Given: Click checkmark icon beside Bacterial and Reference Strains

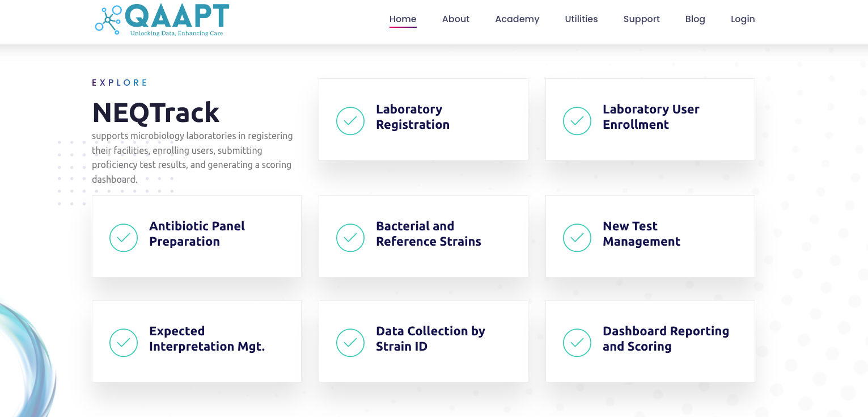Looking at the screenshot, I should click(x=350, y=238).
